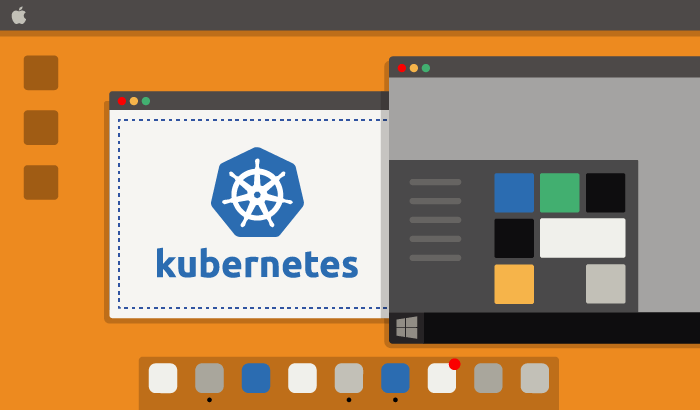700x410 pixels.
Task: Open the black tile below the blue tile
Action: tap(514, 238)
